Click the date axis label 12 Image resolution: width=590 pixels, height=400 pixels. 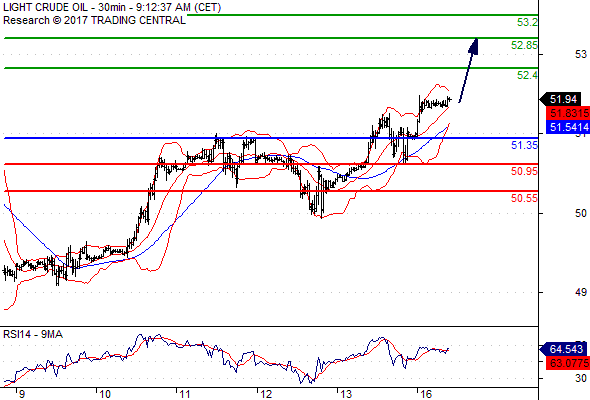265,394
